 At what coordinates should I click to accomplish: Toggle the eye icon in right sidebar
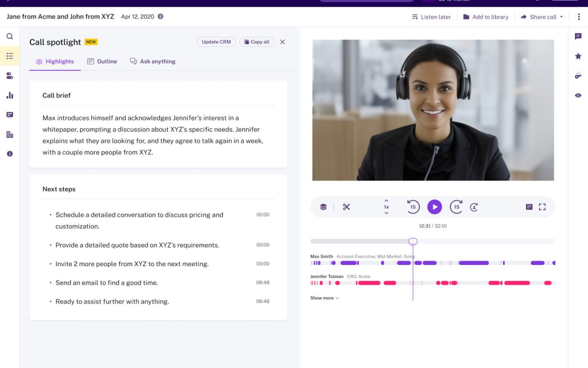coord(578,95)
